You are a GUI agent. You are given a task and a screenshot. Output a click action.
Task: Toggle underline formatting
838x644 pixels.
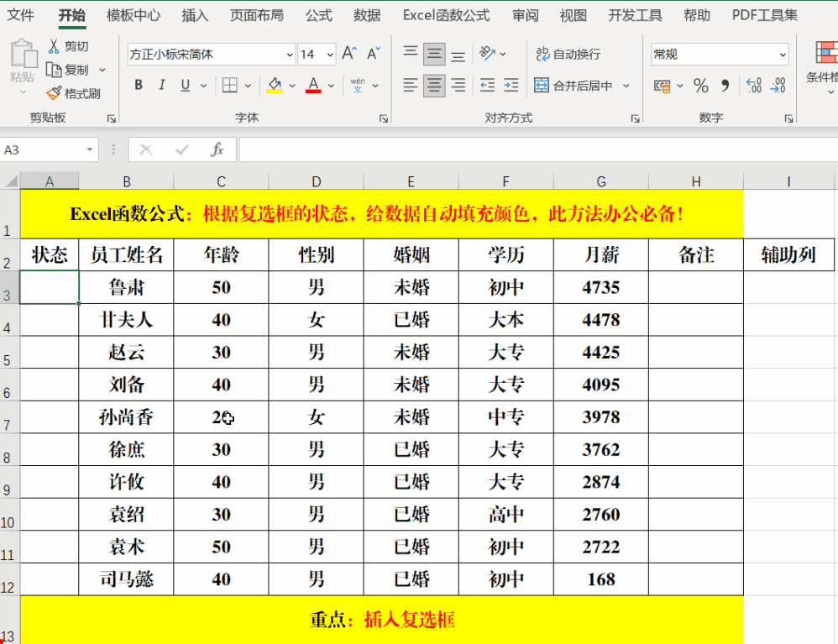pos(186,85)
